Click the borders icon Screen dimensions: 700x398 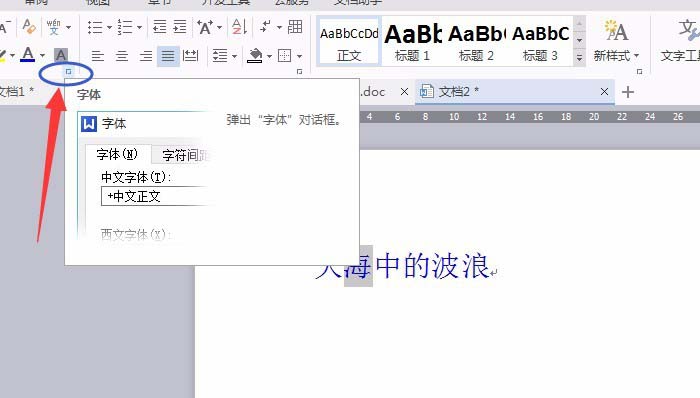coord(284,56)
